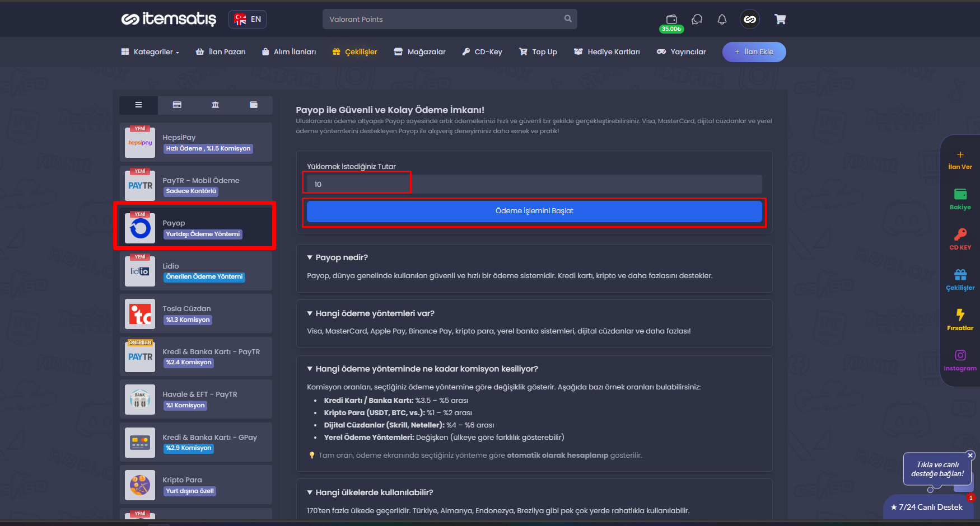Open Mağazalar menu item
980x526 pixels.
tap(420, 52)
